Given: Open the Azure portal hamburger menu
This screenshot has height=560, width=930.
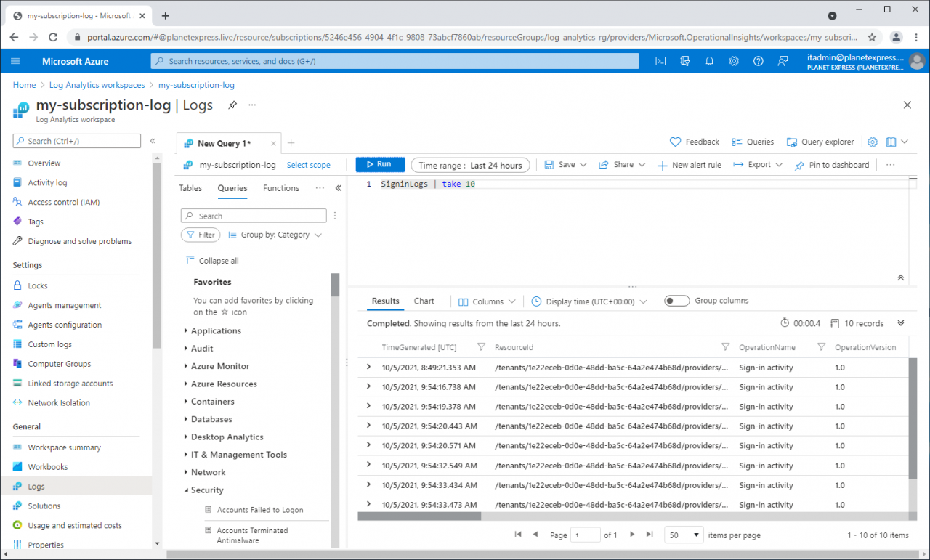Looking at the screenshot, I should pos(16,61).
